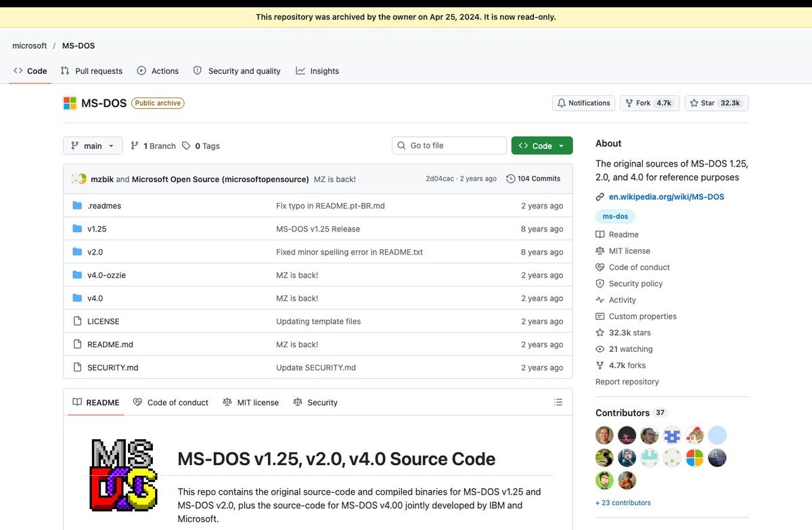Open the 2d04cac commit hash

(x=441, y=179)
